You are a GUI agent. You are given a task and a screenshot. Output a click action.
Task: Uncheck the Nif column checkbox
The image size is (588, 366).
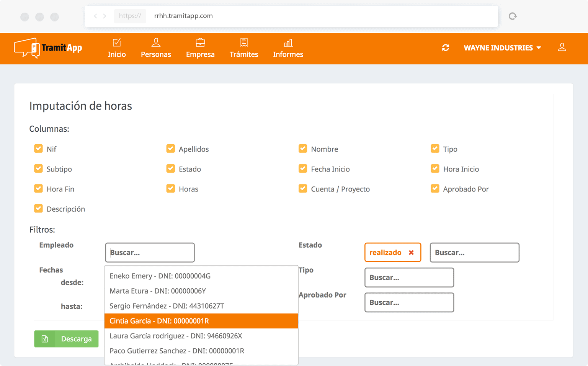coord(38,149)
